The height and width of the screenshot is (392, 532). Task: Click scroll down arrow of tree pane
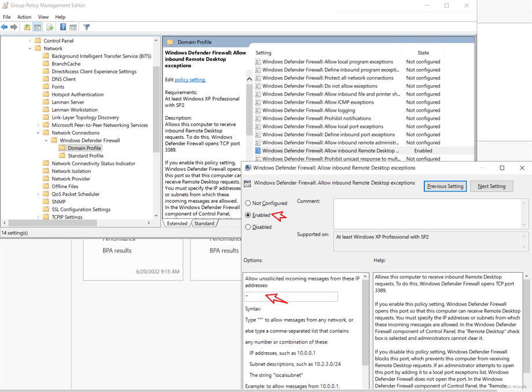[156, 215]
